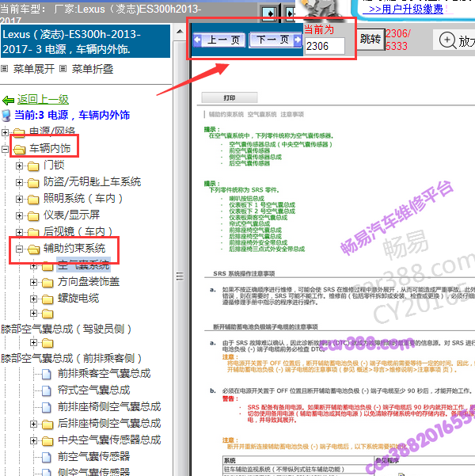Select 膝部空气囊总成（驾驶员侧）item
This screenshot has width=475, height=476.
(66, 329)
